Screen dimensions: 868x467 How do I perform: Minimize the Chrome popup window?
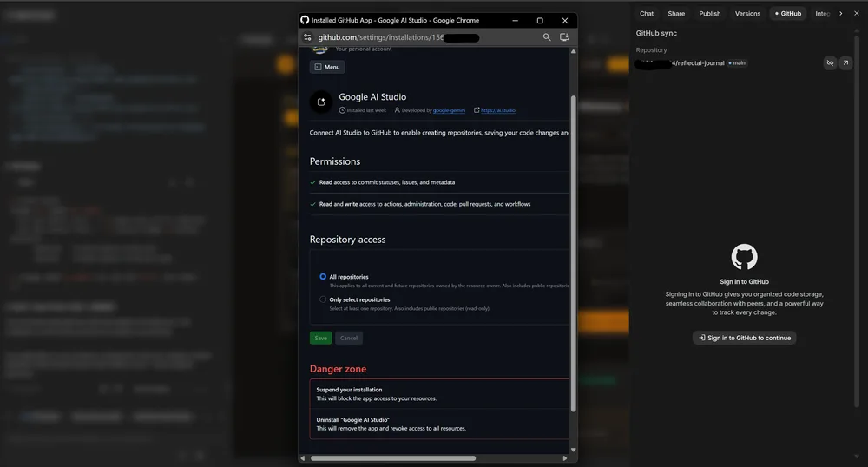(516, 21)
